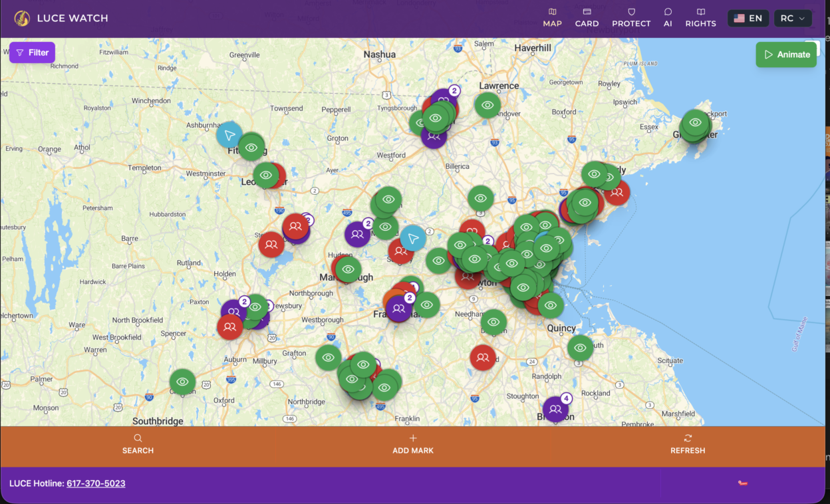Go to the Rights tab
This screenshot has height=504, width=830.
coord(700,18)
